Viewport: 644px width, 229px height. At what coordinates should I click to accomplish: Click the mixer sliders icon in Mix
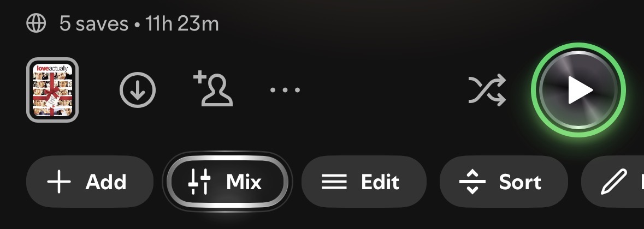[199, 182]
